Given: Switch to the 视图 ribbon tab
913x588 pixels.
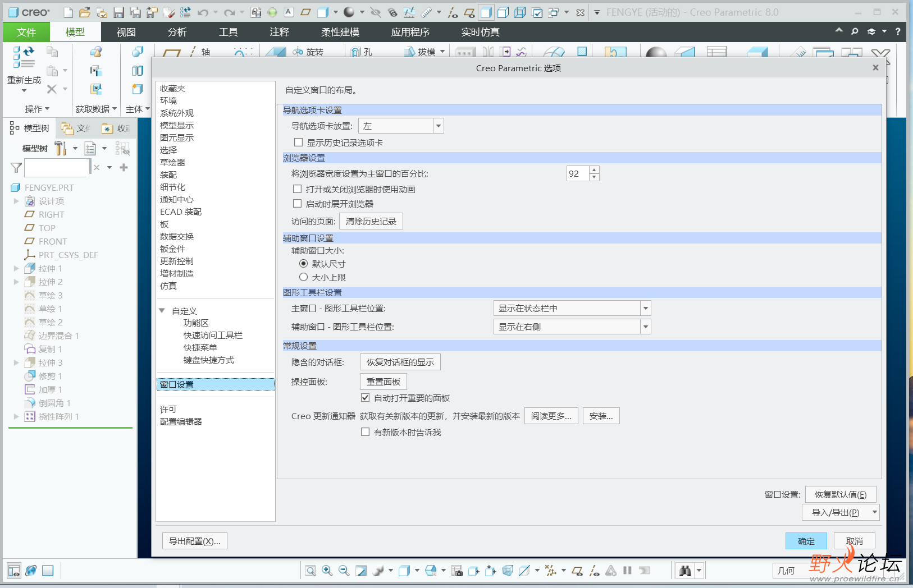Looking at the screenshot, I should click(126, 32).
